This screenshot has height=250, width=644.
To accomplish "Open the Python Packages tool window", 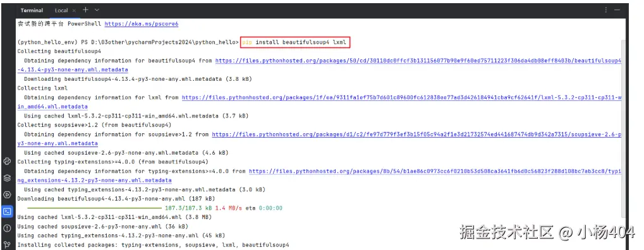I will [x=6, y=178].
